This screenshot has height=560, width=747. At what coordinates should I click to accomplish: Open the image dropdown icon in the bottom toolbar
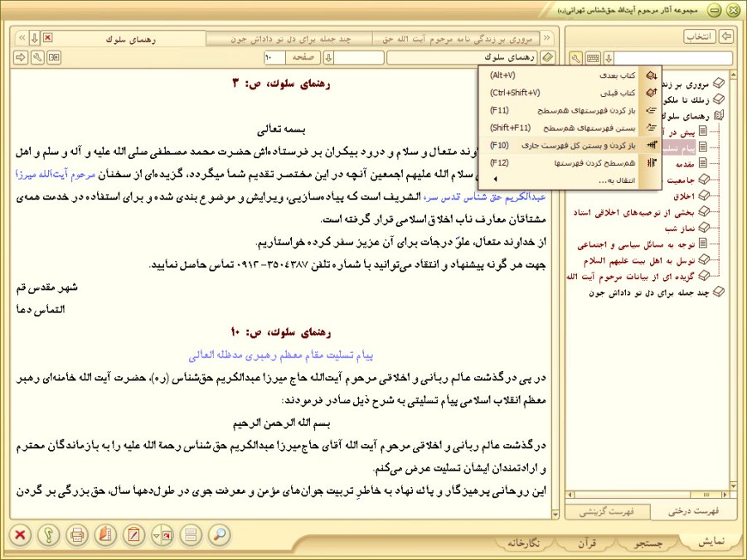[x=162, y=535]
